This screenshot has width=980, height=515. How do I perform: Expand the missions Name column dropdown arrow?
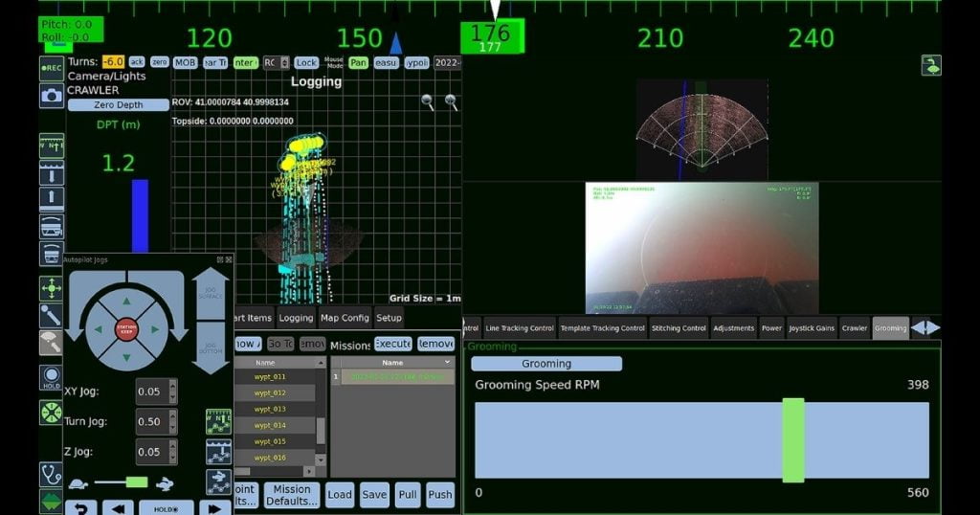448,363
